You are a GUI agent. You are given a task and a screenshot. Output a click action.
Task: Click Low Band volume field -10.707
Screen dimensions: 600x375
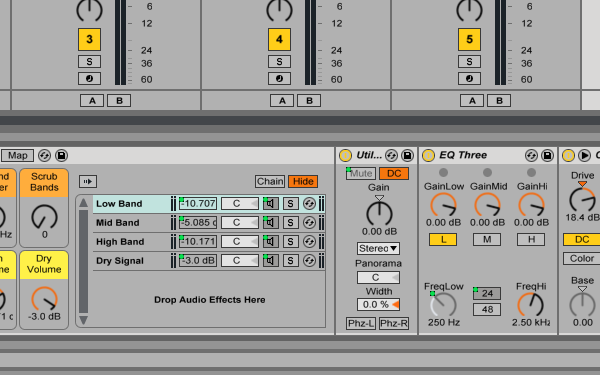coord(198,204)
